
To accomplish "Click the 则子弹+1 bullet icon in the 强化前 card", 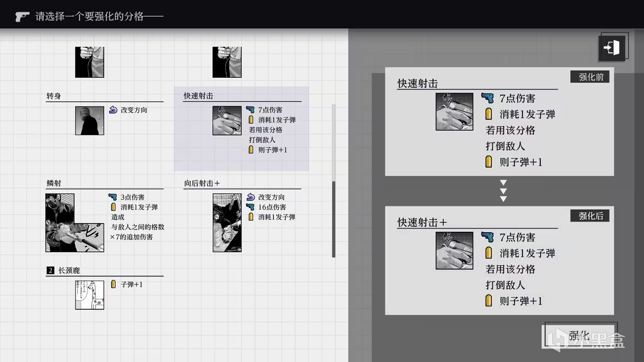I will [489, 162].
